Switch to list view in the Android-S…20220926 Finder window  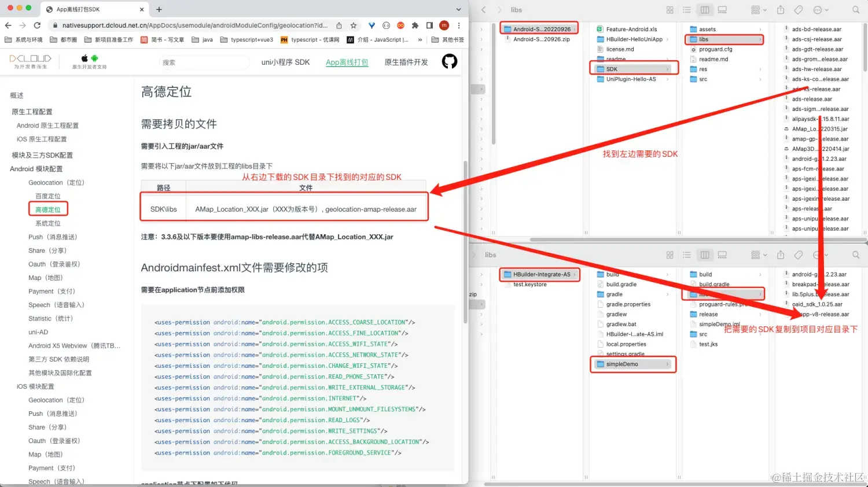[x=687, y=10]
